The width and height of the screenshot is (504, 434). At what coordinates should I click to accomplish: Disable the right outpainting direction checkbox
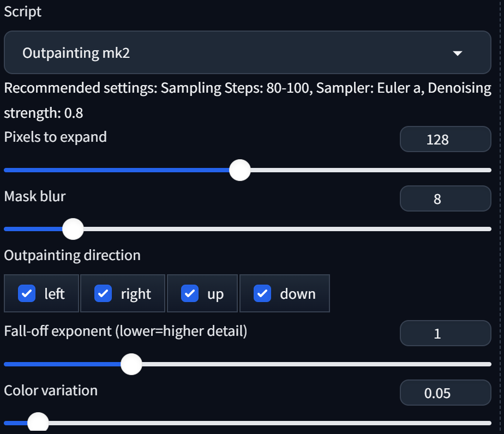click(x=103, y=294)
